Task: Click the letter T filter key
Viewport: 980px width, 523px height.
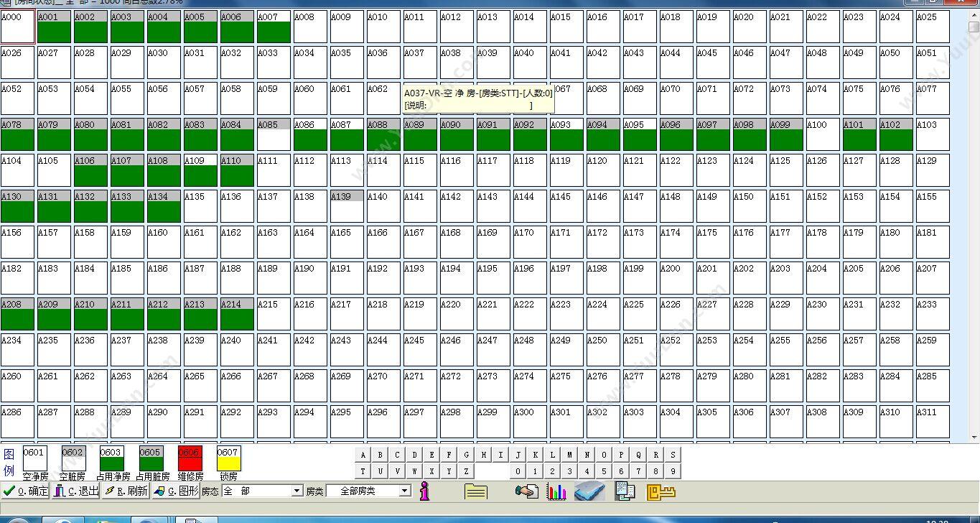Action: [x=363, y=471]
